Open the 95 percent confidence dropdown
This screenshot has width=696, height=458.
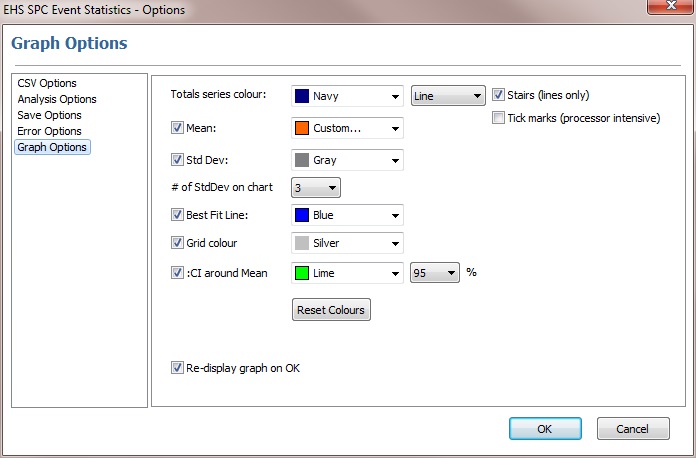[435, 273]
